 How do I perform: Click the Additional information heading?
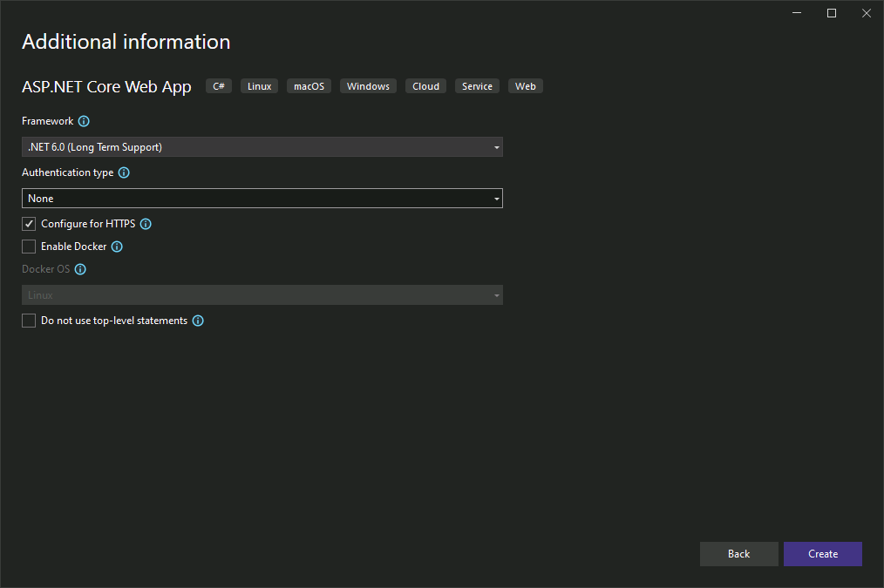tap(126, 42)
